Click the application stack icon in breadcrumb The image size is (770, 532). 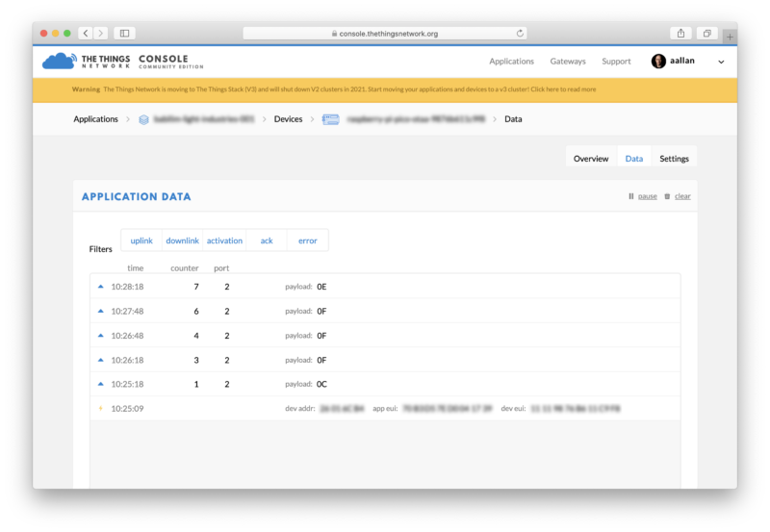143,119
